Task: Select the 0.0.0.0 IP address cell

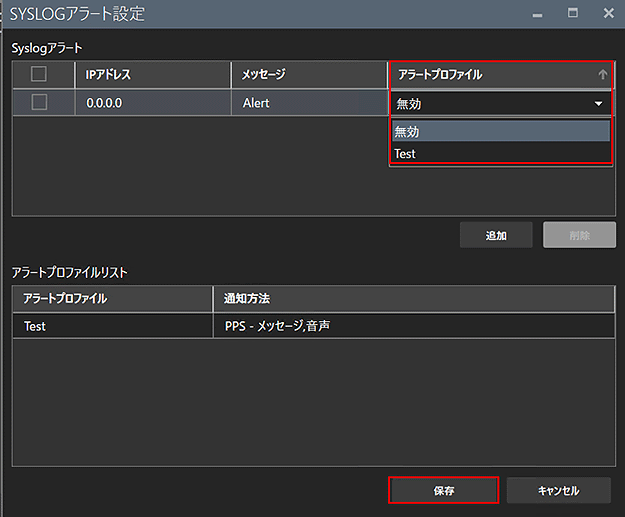Action: click(x=152, y=102)
